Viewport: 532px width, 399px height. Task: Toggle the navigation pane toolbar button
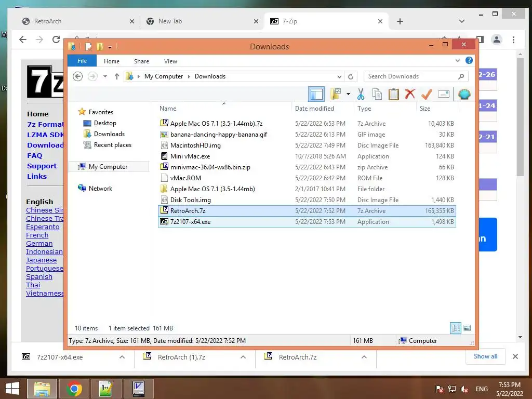(x=316, y=95)
